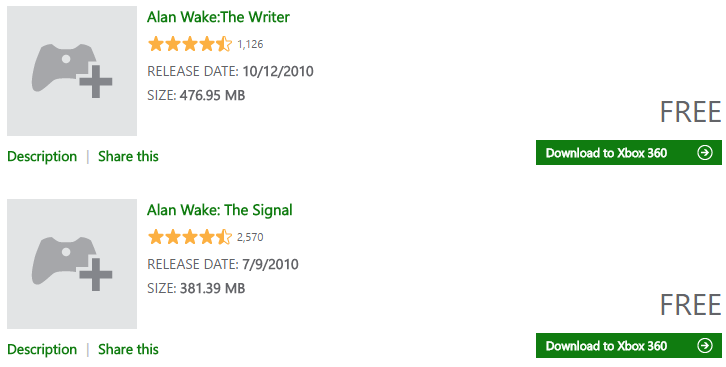The height and width of the screenshot is (367, 726).
Task: Click the first star on The Signal rating
Action: tap(156, 237)
